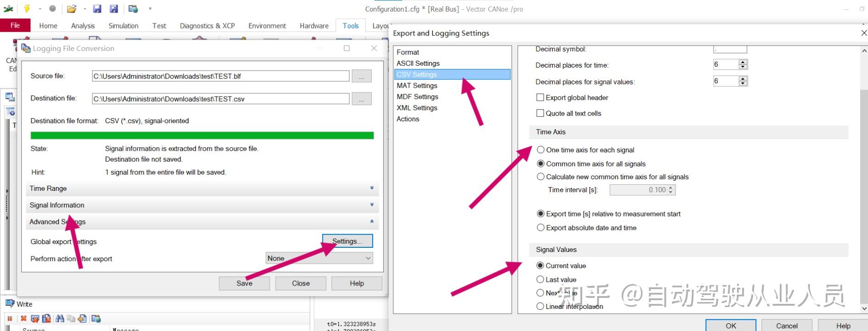Image resolution: width=868 pixels, height=331 pixels.
Task: Click the lightning bolt Start measurement icon
Action: pos(27,8)
